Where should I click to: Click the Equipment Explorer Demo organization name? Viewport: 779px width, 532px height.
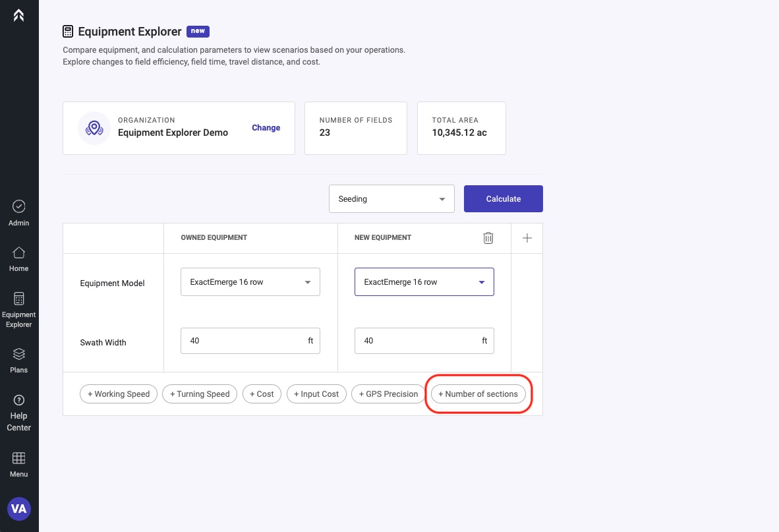tap(173, 133)
